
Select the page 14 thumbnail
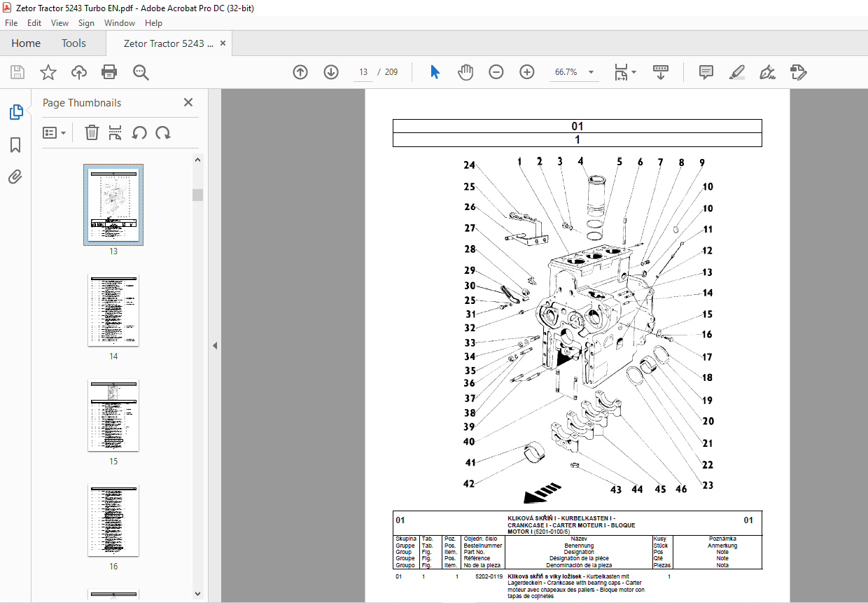tap(113, 310)
